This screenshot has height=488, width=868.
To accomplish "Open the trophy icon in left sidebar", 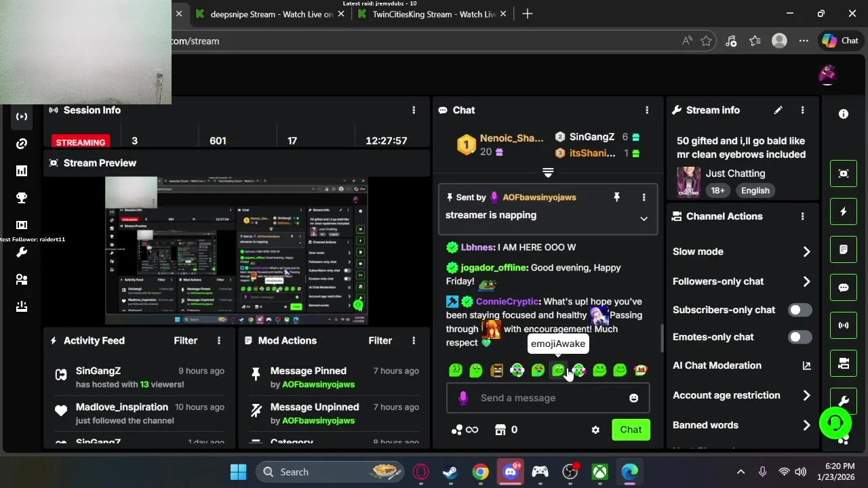I will click(x=22, y=198).
